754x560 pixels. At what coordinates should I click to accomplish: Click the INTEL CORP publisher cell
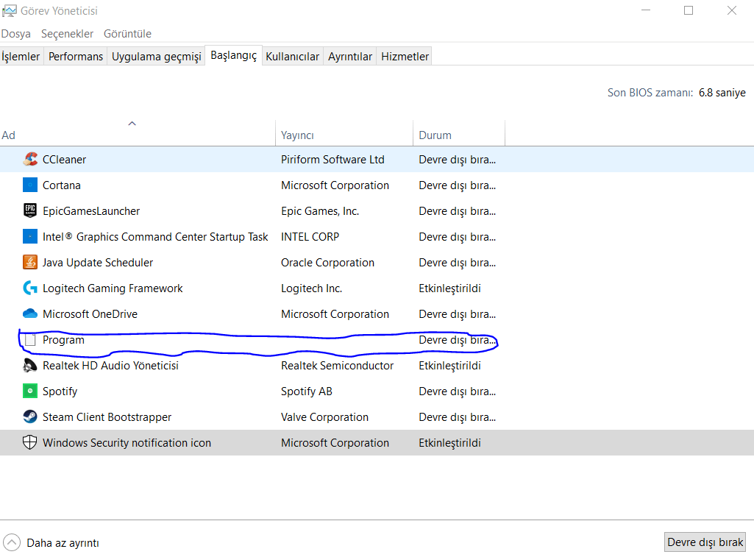point(310,237)
